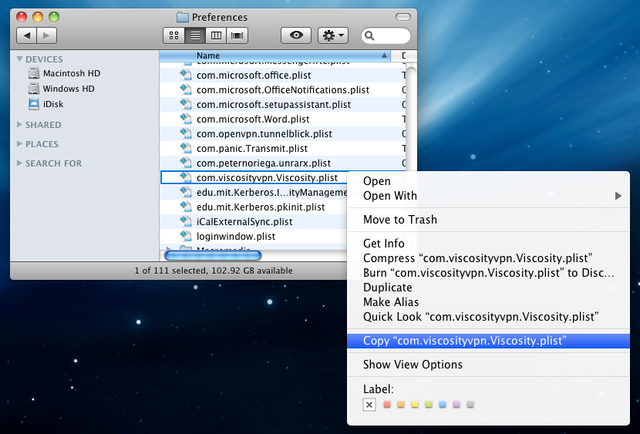Choose Show View Options
Image resolution: width=640 pixels, height=434 pixels.
488,365
